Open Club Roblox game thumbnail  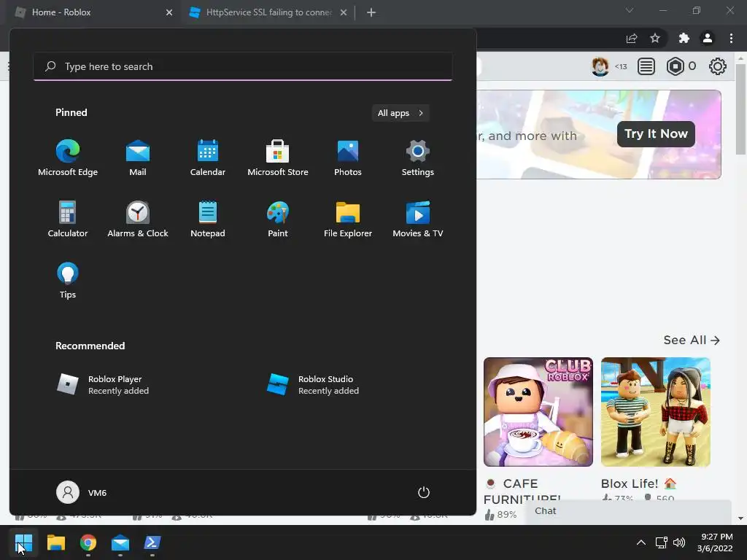click(538, 412)
